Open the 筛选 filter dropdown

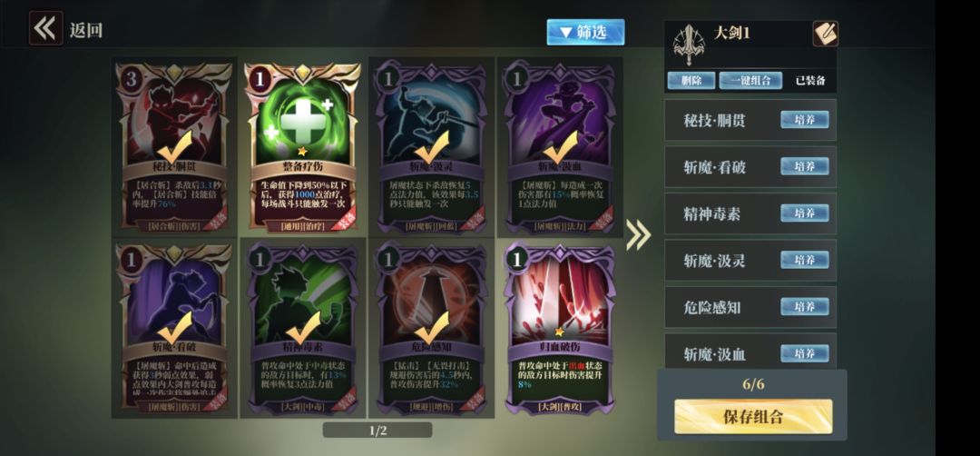coord(585,32)
